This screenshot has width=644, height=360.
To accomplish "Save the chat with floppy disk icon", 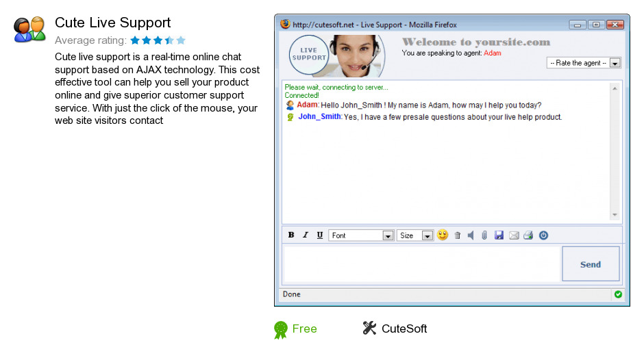I will click(x=499, y=235).
